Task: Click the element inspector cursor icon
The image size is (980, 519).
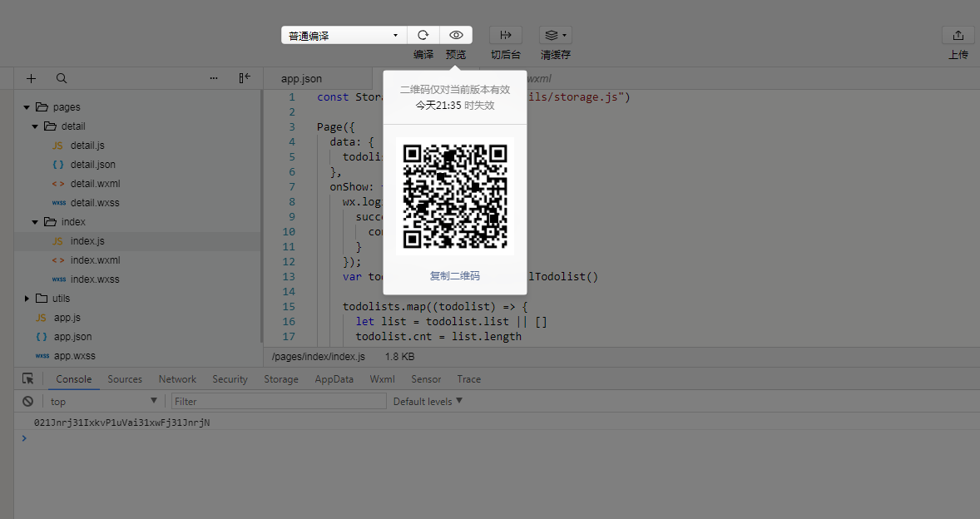Action: tap(28, 379)
